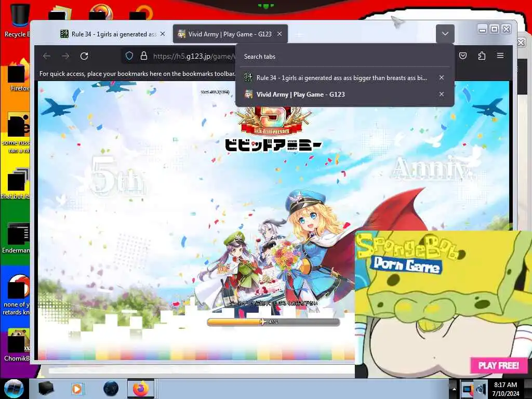This screenshot has height=399, width=532.
Task: Open the Windows Start button
Action: pos(14,389)
